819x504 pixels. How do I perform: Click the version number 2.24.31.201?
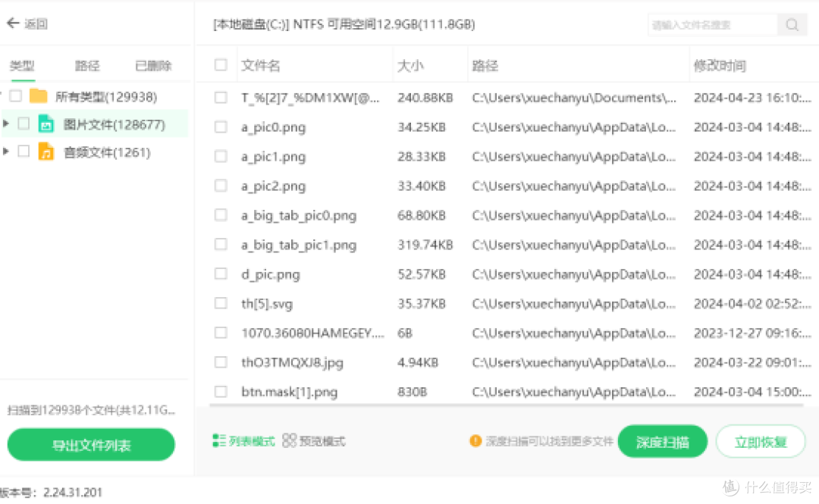[73, 492]
